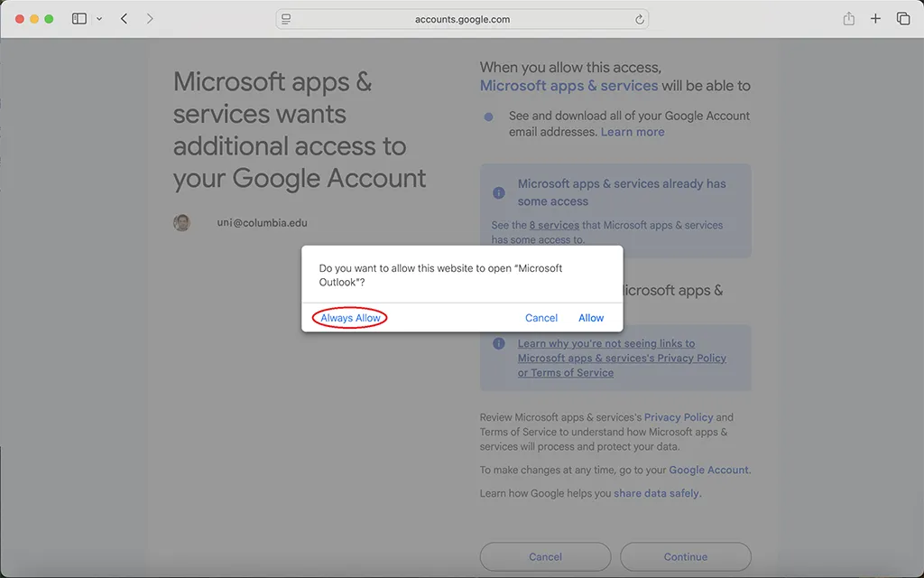Minimize the window with the yellow button
The image size is (924, 578).
coord(34,19)
